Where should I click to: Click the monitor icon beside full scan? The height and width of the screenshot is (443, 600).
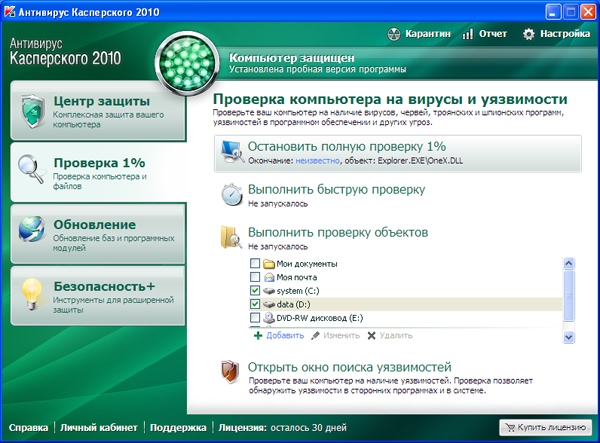coord(233,152)
